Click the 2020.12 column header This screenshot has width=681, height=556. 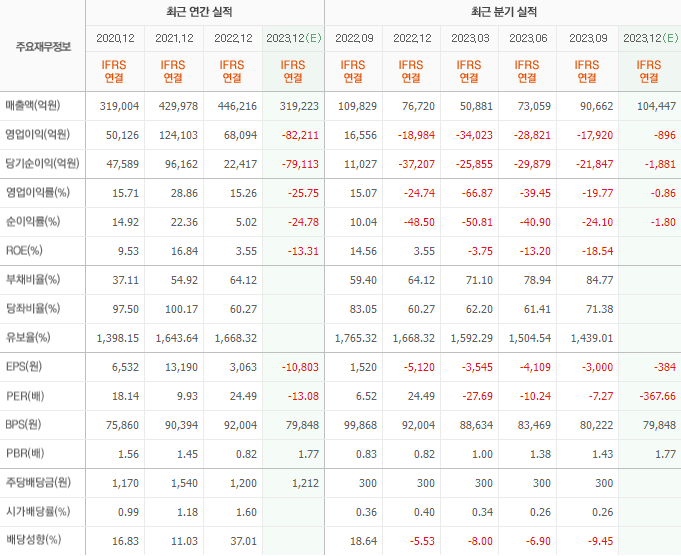(x=115, y=38)
